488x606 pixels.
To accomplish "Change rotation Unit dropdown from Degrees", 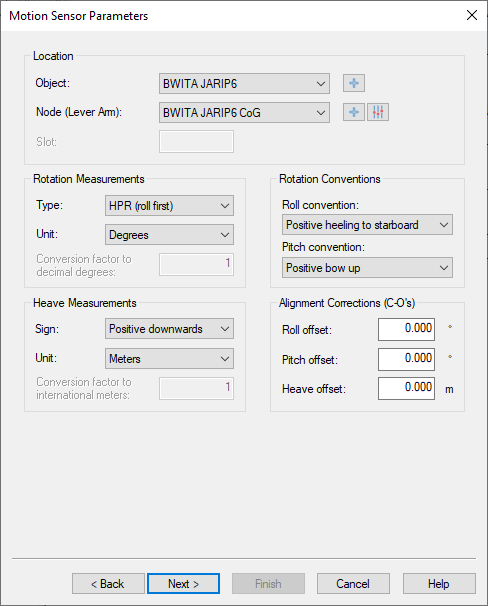I will 169,235.
